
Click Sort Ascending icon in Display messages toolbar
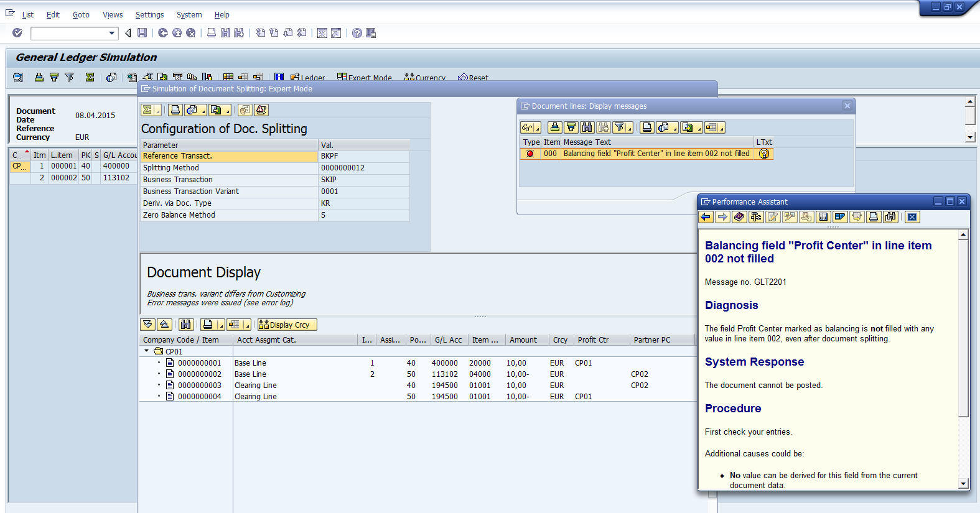[555, 127]
